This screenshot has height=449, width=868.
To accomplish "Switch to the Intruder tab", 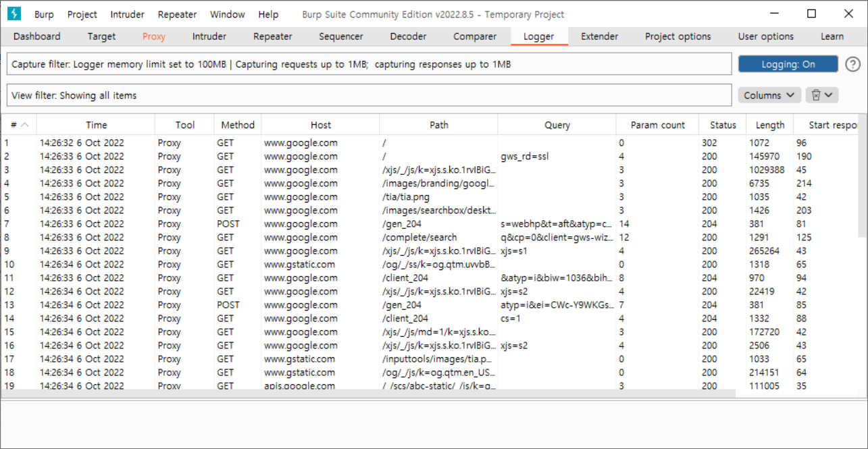I will 209,36.
